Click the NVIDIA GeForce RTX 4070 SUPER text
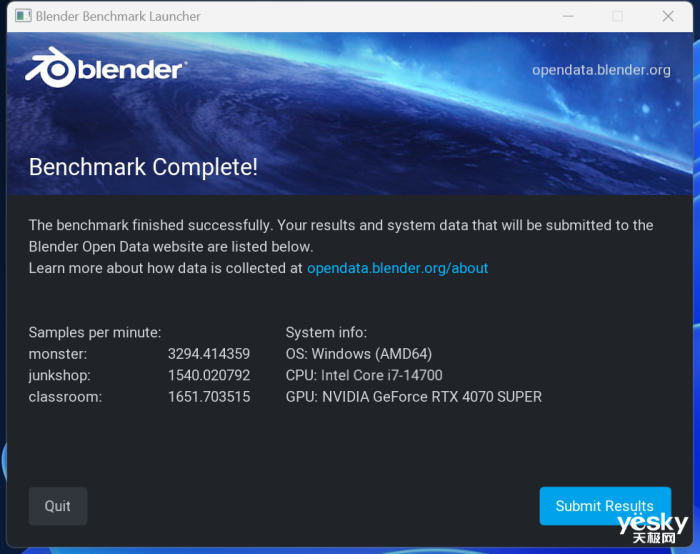 click(431, 397)
